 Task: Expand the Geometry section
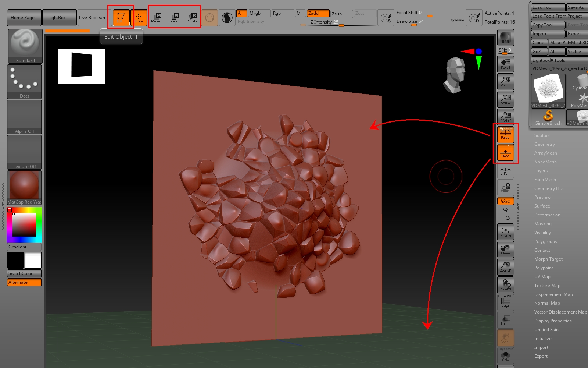tap(544, 144)
